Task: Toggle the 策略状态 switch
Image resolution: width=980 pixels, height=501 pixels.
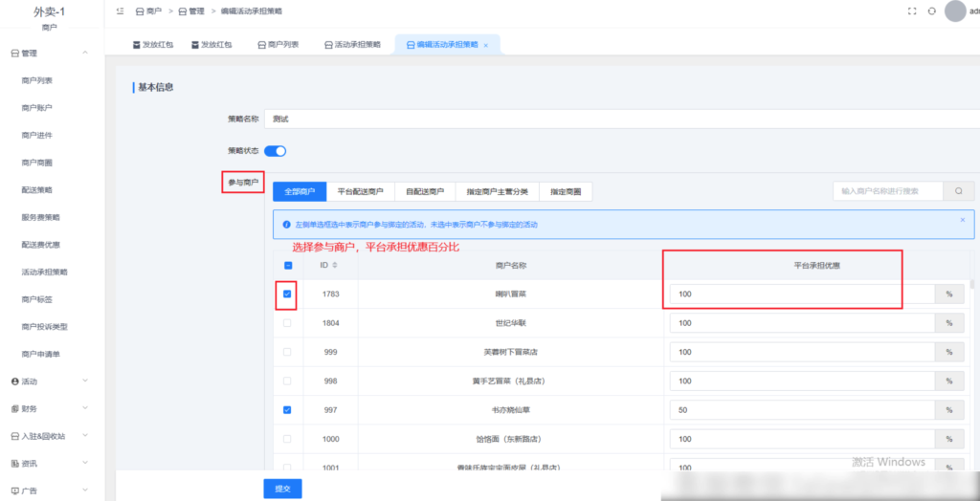Action: [275, 150]
